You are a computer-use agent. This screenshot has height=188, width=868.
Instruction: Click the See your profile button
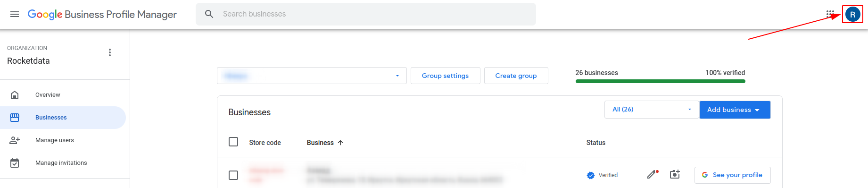point(732,175)
